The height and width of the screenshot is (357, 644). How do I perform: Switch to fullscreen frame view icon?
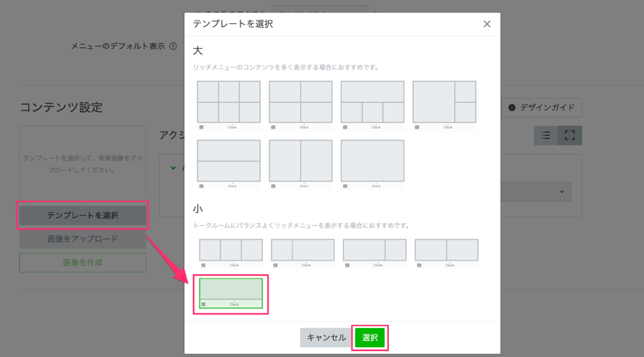point(570,135)
